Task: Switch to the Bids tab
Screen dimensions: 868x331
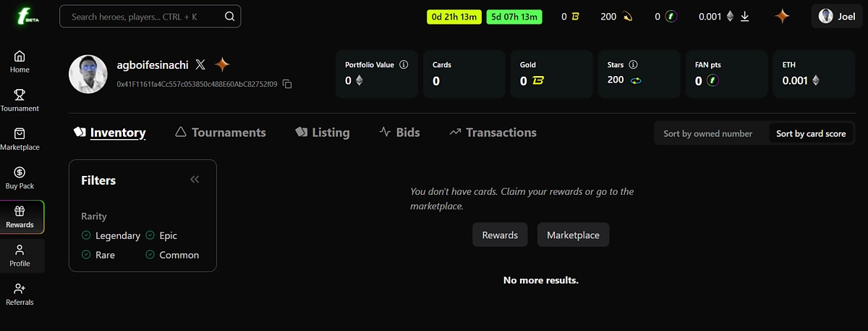Action: click(x=399, y=133)
